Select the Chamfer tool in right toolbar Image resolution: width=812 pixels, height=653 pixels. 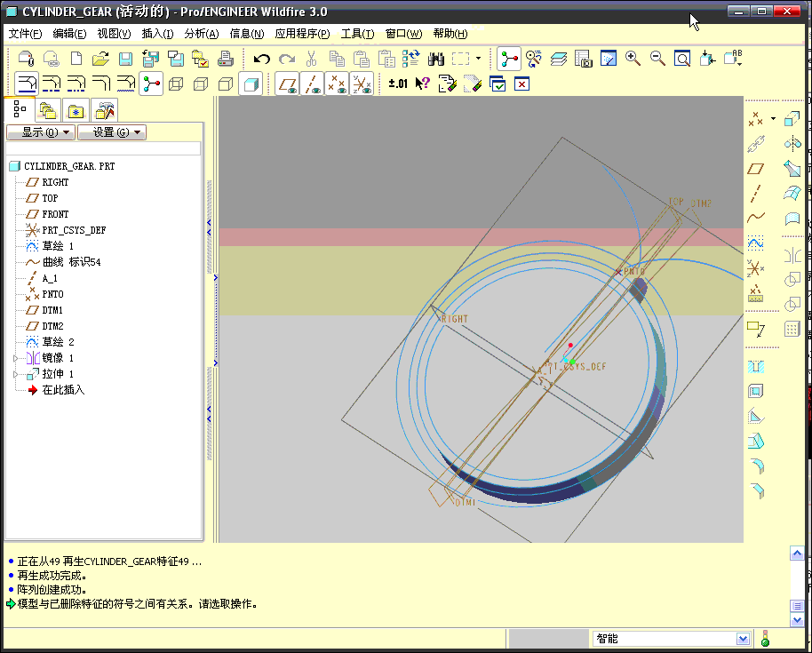(757, 490)
